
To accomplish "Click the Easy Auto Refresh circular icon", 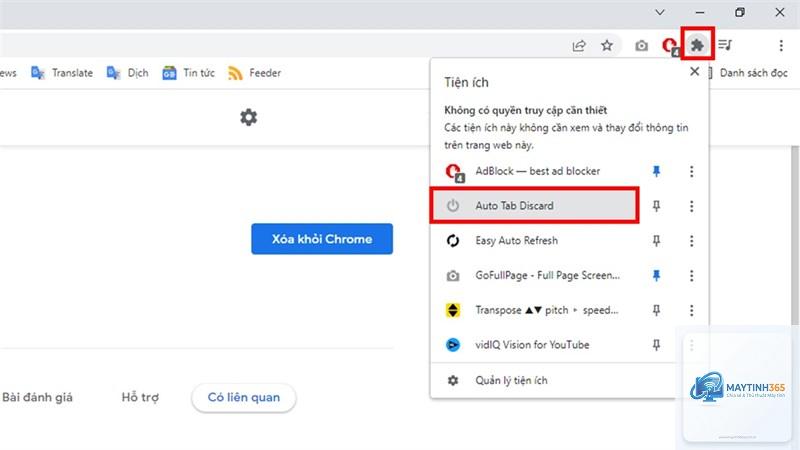I will point(453,240).
